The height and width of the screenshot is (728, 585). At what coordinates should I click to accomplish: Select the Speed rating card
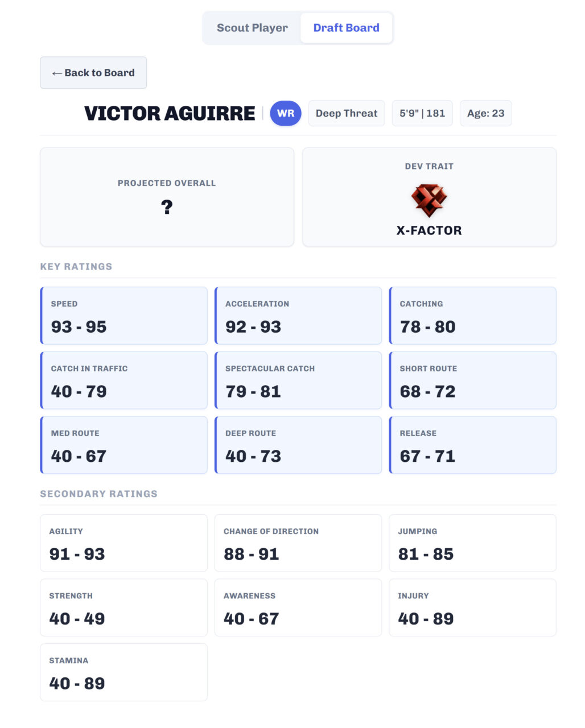(x=124, y=316)
